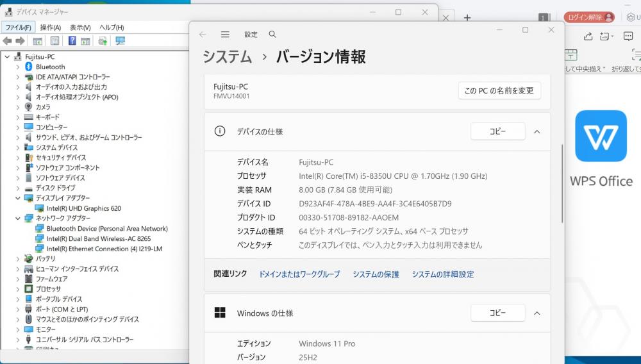Open the 操作(A) menu

point(50,28)
